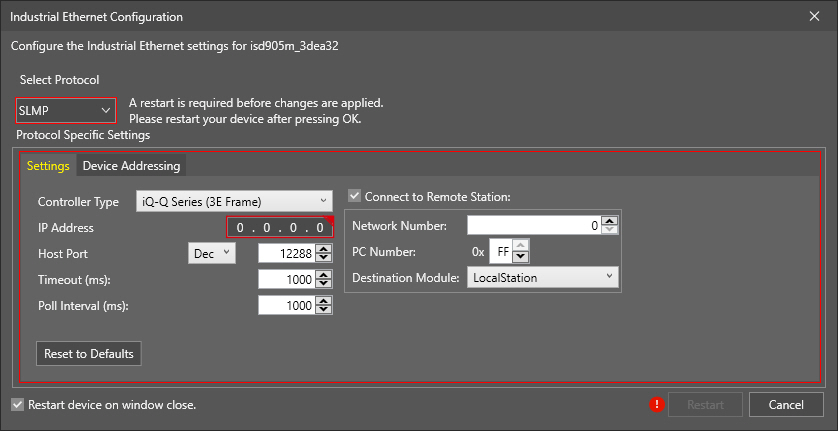Image resolution: width=838 pixels, height=431 pixels.
Task: Select the Settings tab
Action: 48,166
